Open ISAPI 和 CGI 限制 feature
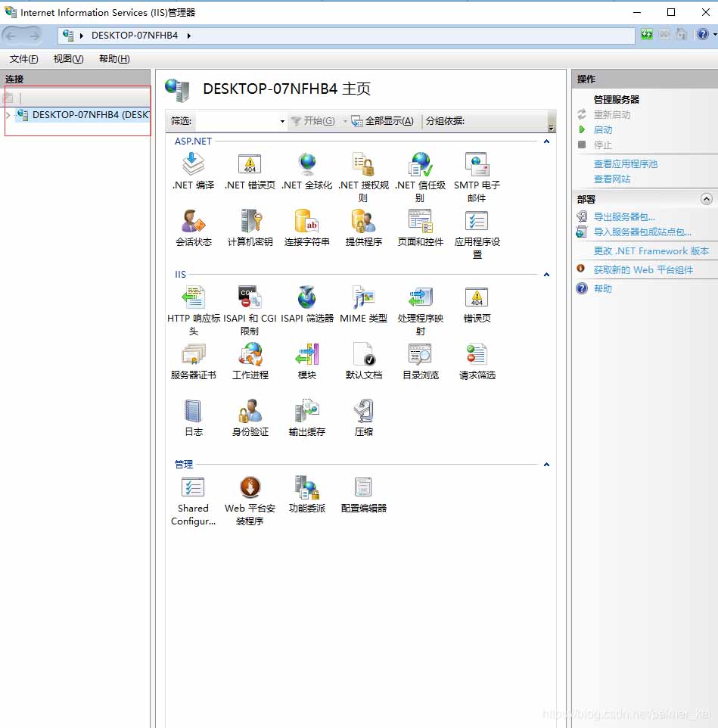The height and width of the screenshot is (728, 718). click(x=250, y=310)
